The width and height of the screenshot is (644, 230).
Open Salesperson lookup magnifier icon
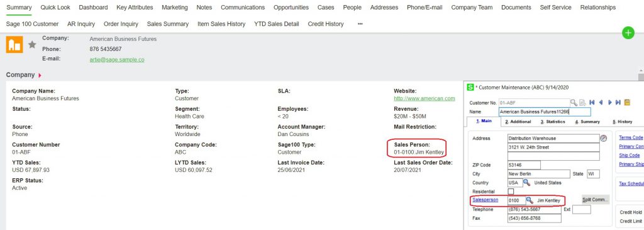(x=530, y=200)
